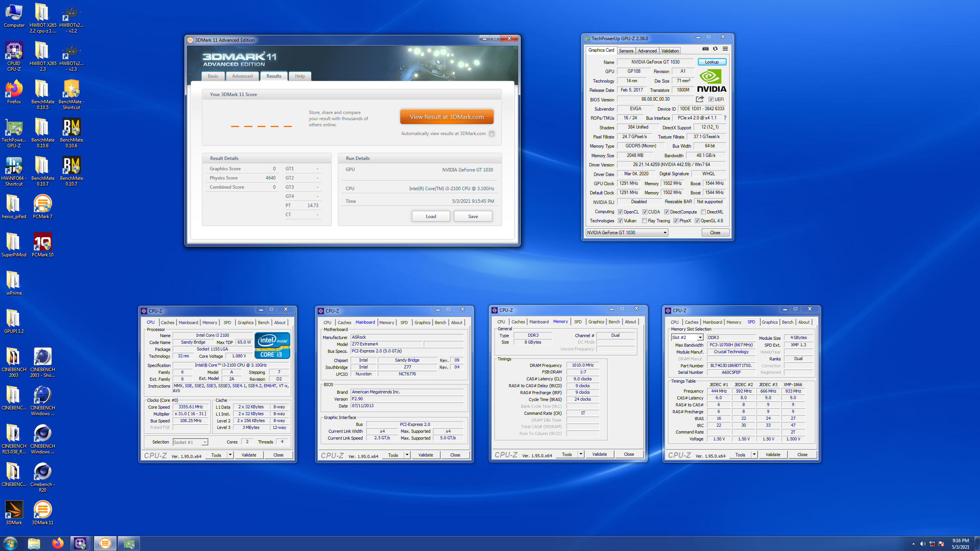Click the BIOS export share icon in GPU-Z
Image resolution: width=980 pixels, height=551 pixels.
(700, 99)
